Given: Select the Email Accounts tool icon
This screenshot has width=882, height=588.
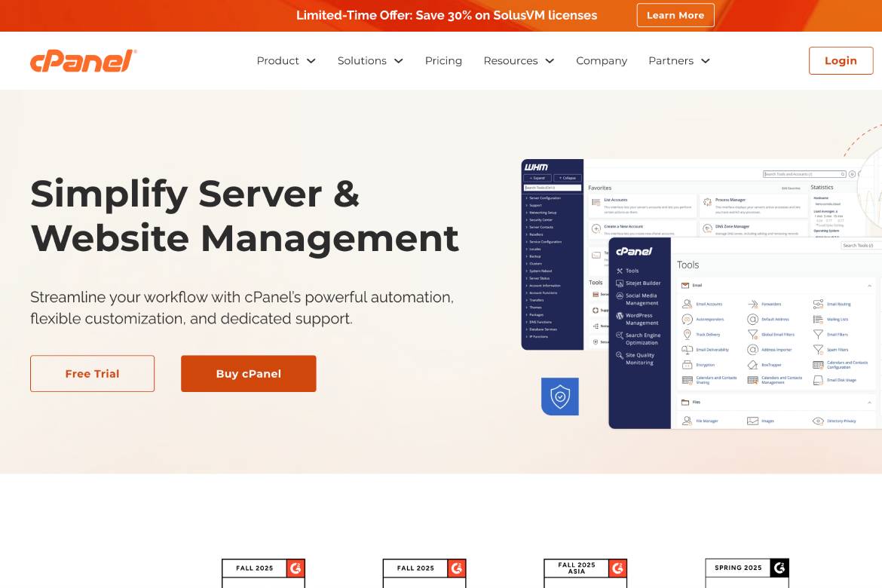Looking at the screenshot, I should (x=688, y=304).
